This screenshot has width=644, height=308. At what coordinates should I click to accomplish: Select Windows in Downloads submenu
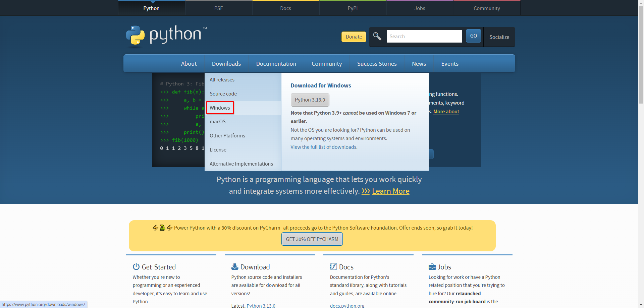pos(243,108)
